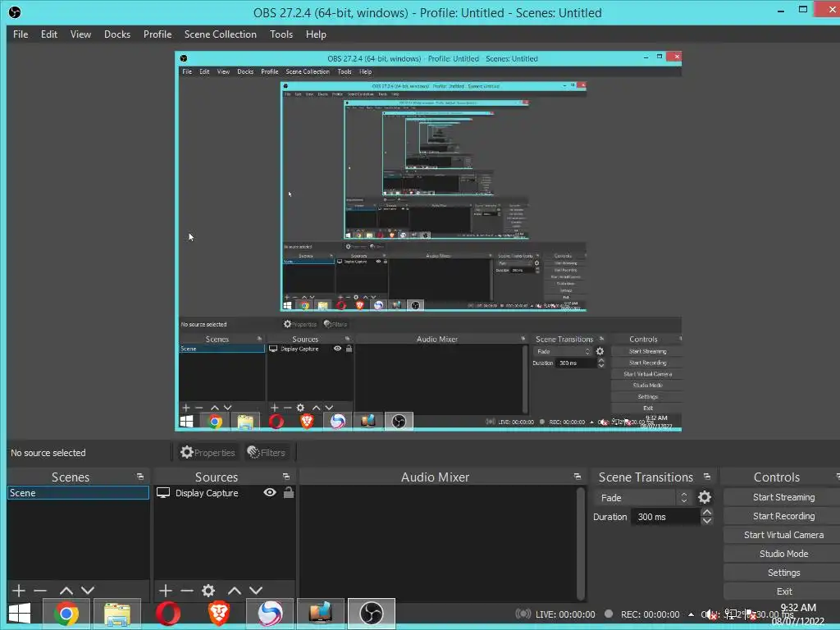Image resolution: width=840 pixels, height=630 pixels.
Task: Decrease transition duration with down arrow
Action: (706, 521)
